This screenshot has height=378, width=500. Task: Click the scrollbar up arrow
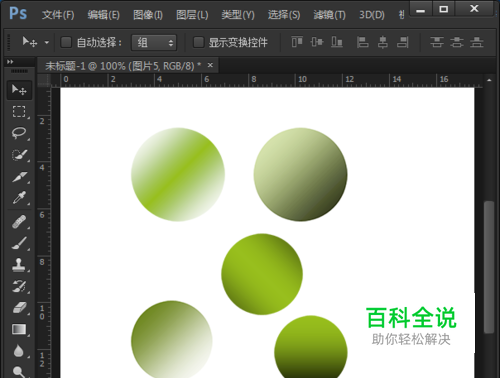489,80
